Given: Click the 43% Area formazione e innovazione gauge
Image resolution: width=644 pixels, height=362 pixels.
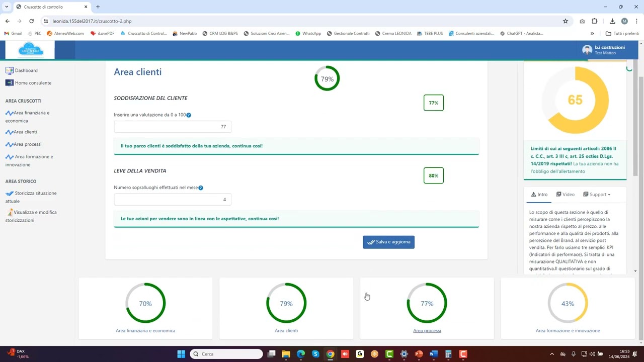Looking at the screenshot, I should tap(568, 304).
